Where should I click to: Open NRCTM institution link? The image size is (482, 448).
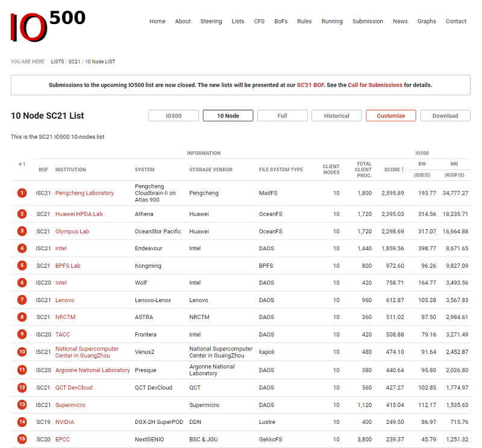click(65, 317)
